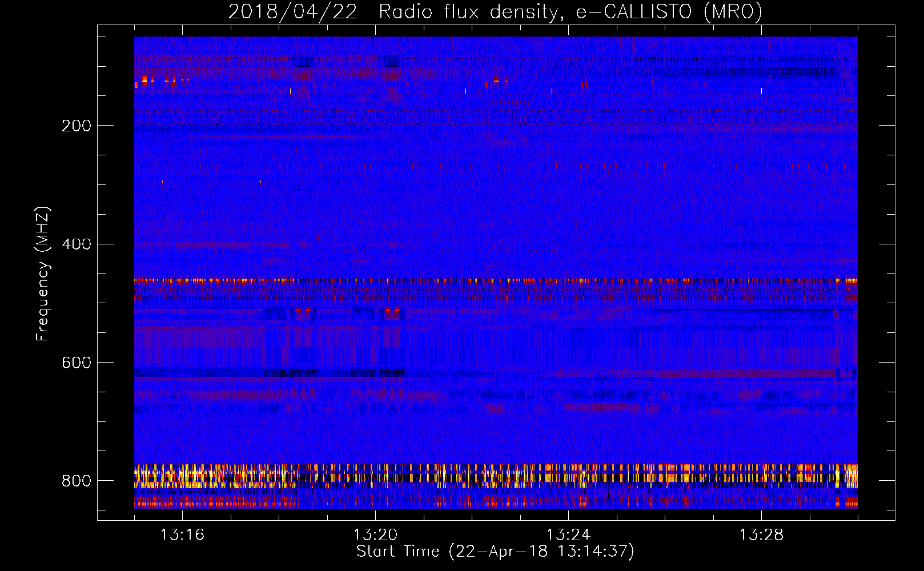Click the 13:24 time tick label
This screenshot has width=924, height=571.
[x=568, y=535]
